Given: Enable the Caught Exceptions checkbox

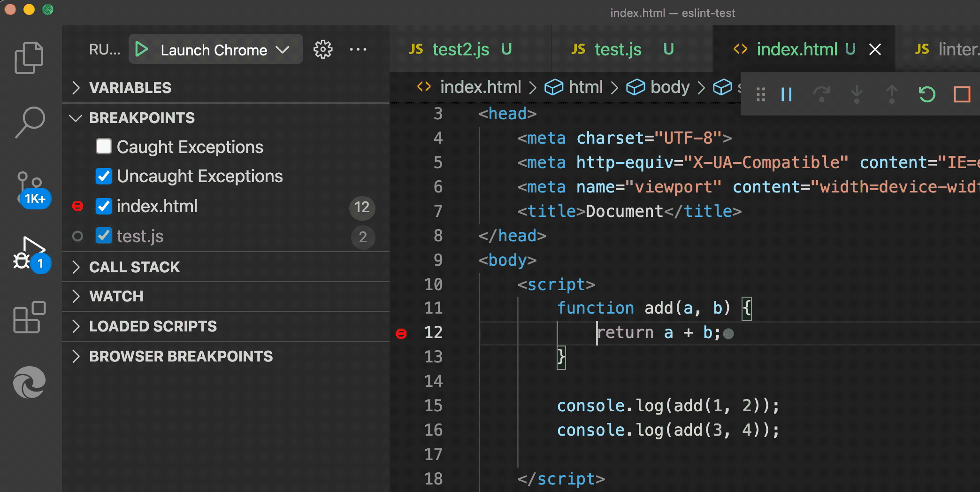Looking at the screenshot, I should [x=104, y=146].
